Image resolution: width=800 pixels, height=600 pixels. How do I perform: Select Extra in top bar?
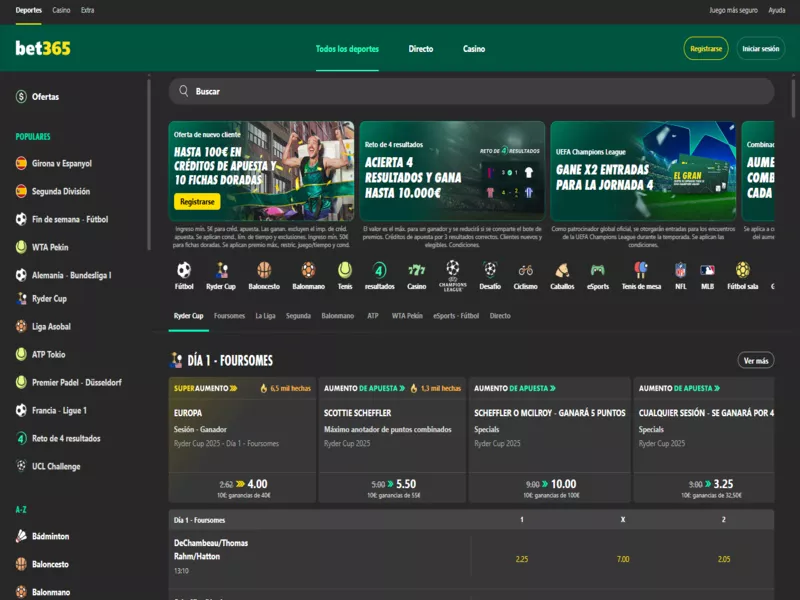point(87,10)
